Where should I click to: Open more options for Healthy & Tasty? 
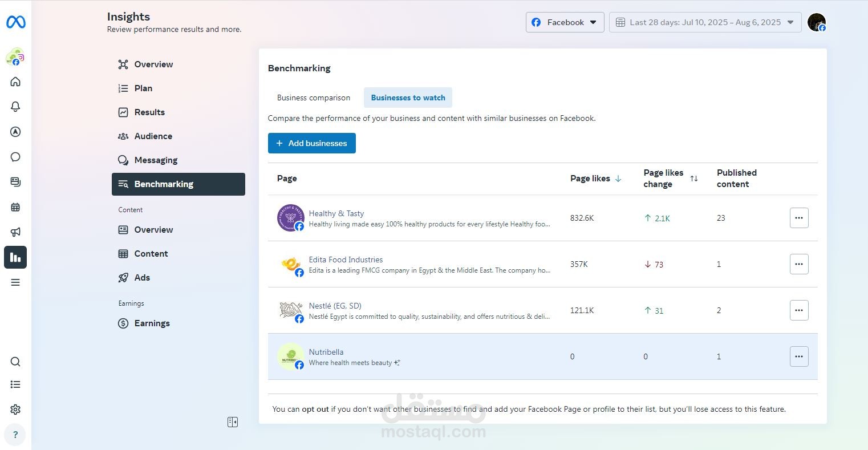pyautogui.click(x=798, y=218)
